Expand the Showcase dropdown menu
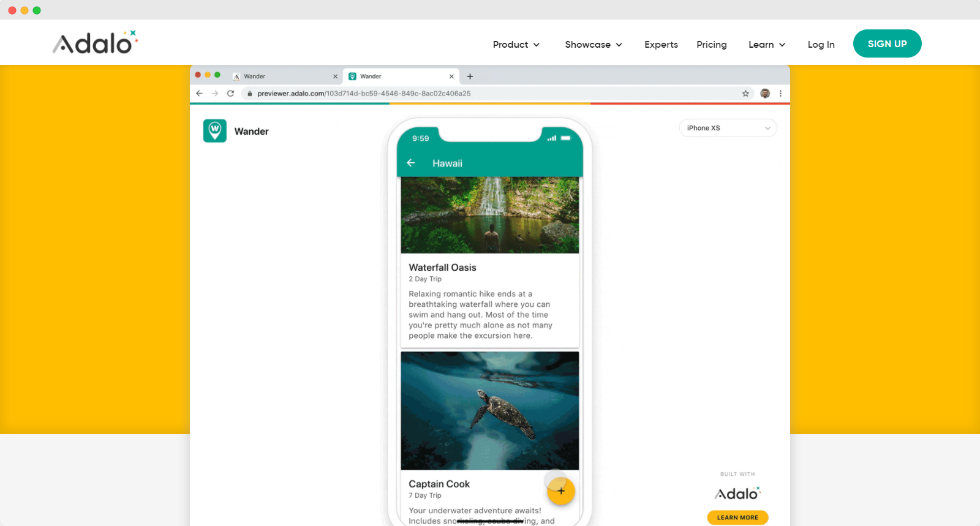The height and width of the screenshot is (526, 980). tap(593, 45)
